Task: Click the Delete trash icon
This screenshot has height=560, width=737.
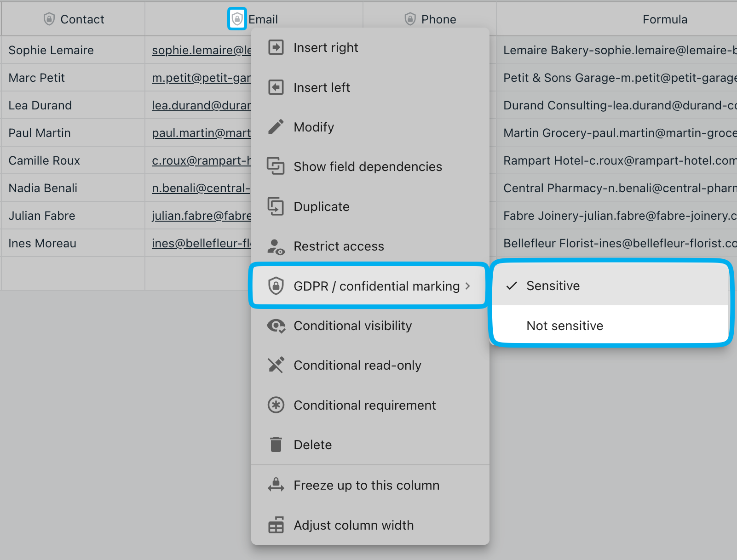Action: coord(276,445)
